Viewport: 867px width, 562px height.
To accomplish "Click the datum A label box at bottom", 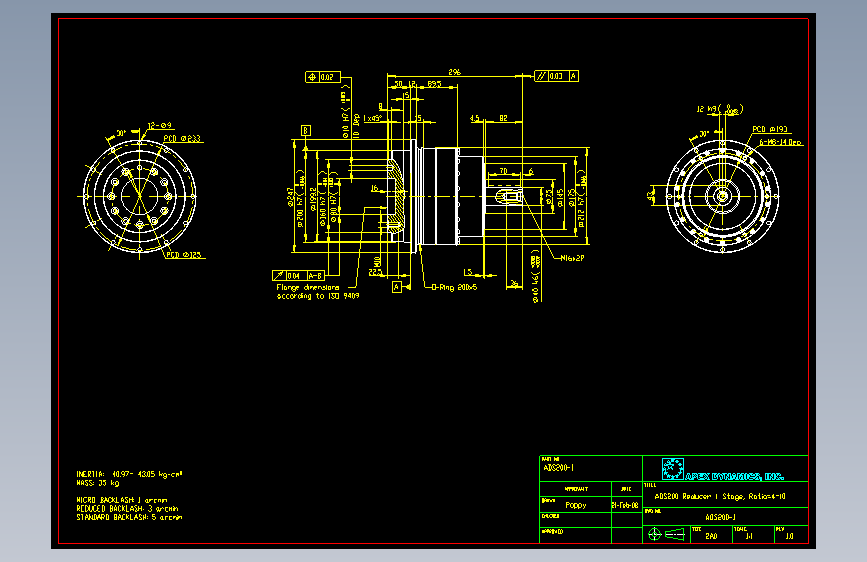I will 396,287.
